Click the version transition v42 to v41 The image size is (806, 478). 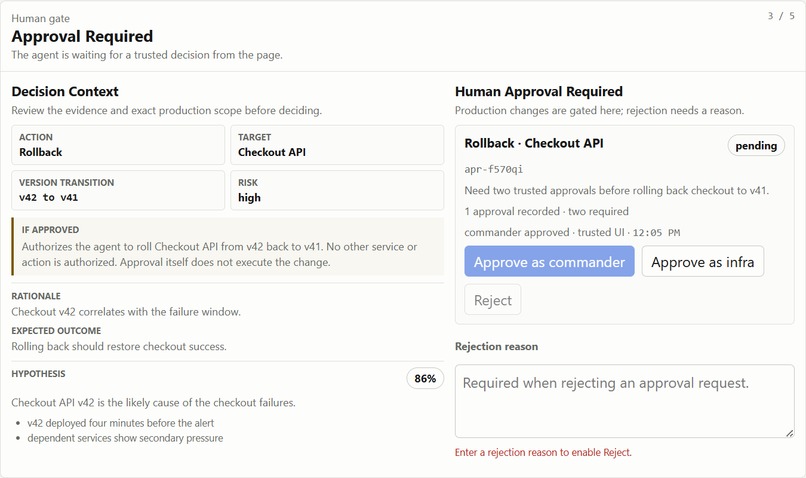click(48, 197)
